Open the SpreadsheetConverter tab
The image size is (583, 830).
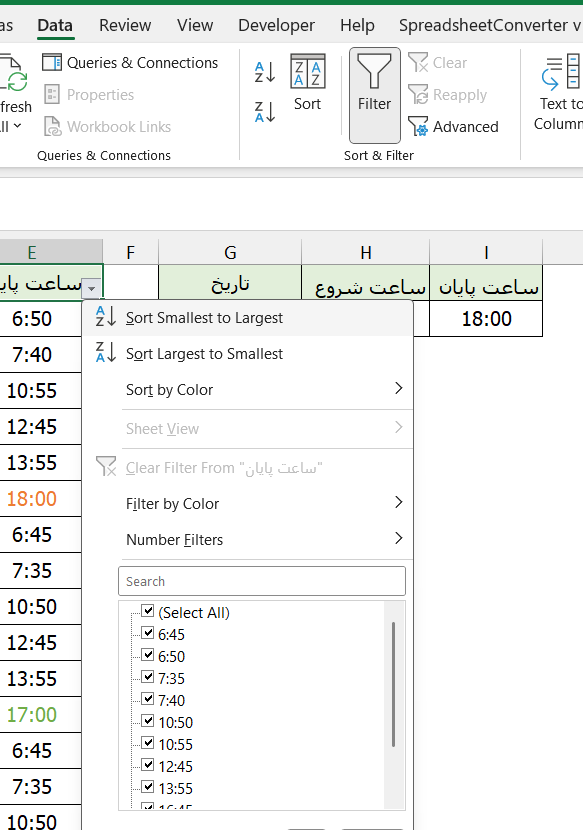point(489,25)
